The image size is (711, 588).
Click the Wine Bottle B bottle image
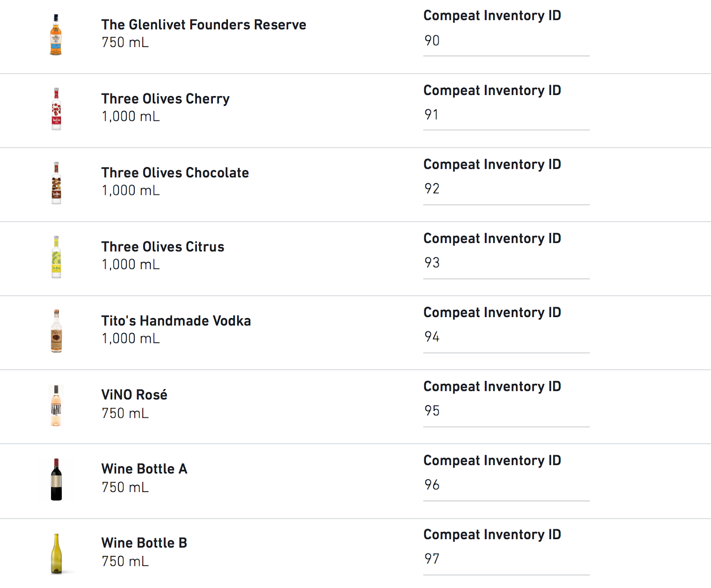coord(56,554)
